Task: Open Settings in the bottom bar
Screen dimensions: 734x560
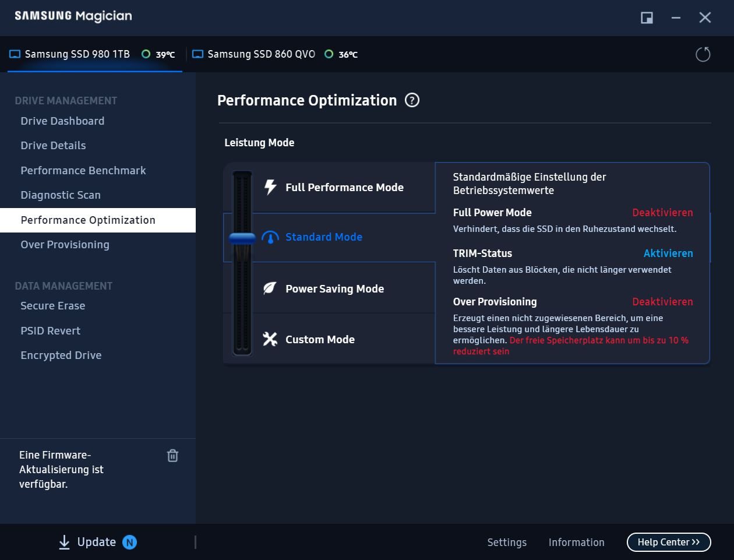Action: 507,542
